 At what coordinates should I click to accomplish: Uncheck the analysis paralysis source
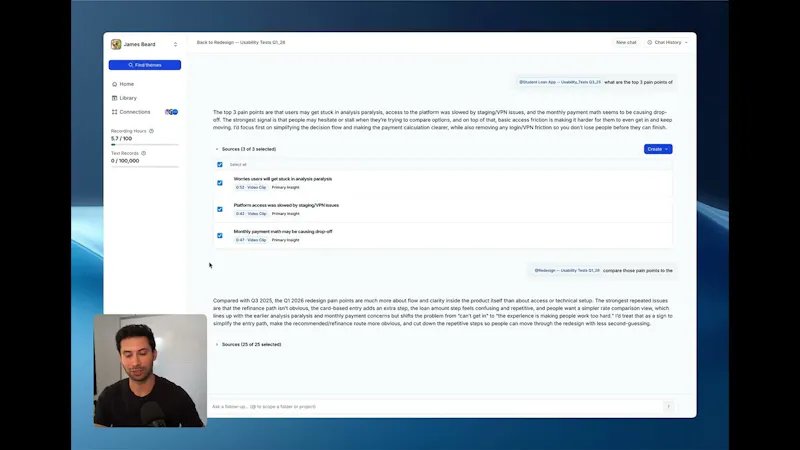220,183
